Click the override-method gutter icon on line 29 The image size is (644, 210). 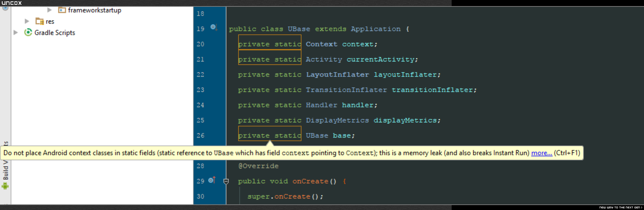[212, 180]
